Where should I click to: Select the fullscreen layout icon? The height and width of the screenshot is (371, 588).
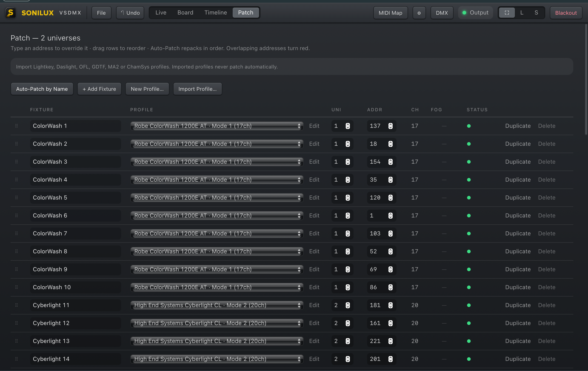(507, 13)
